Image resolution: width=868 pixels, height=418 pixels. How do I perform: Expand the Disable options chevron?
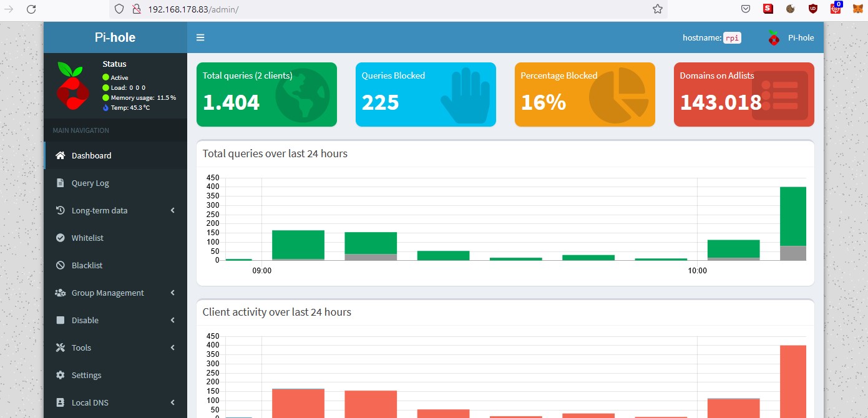(x=172, y=320)
